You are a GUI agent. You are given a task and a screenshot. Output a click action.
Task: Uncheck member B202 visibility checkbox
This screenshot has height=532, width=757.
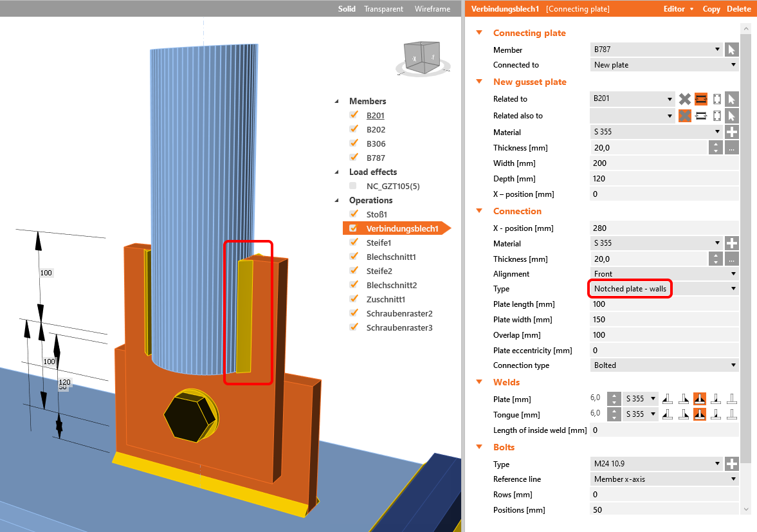[353, 129]
